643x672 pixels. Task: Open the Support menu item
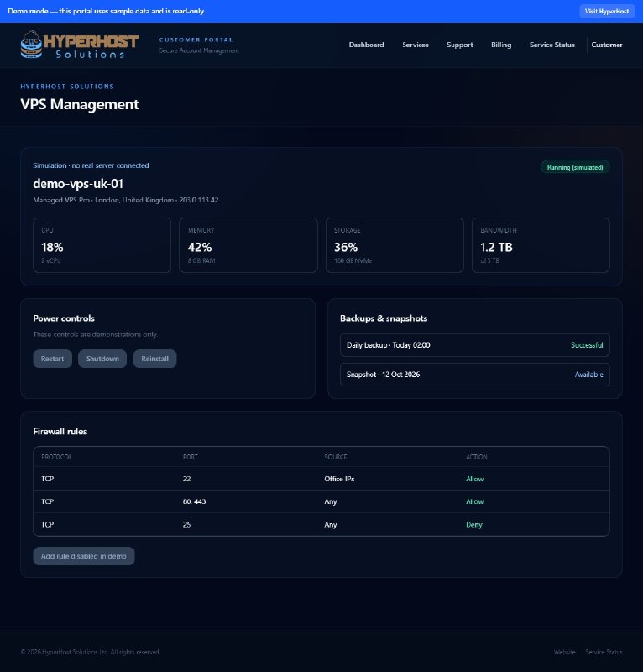point(460,45)
